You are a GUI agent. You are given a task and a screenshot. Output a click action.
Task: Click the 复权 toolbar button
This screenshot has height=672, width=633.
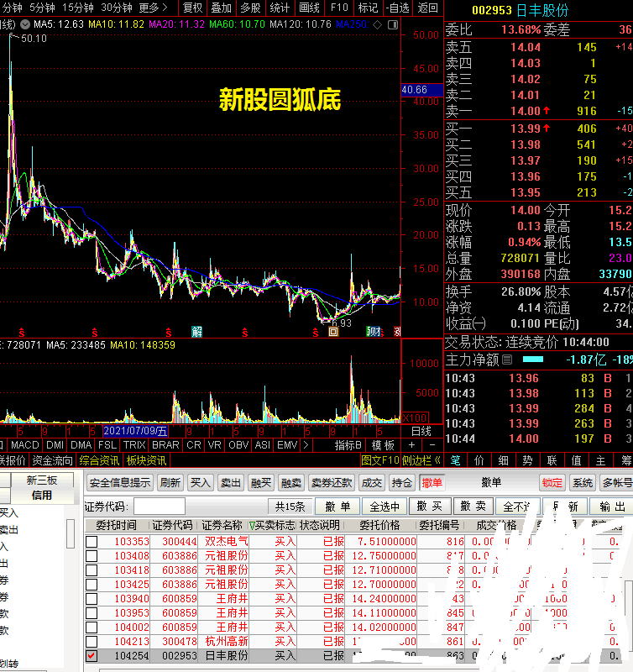click(x=192, y=8)
